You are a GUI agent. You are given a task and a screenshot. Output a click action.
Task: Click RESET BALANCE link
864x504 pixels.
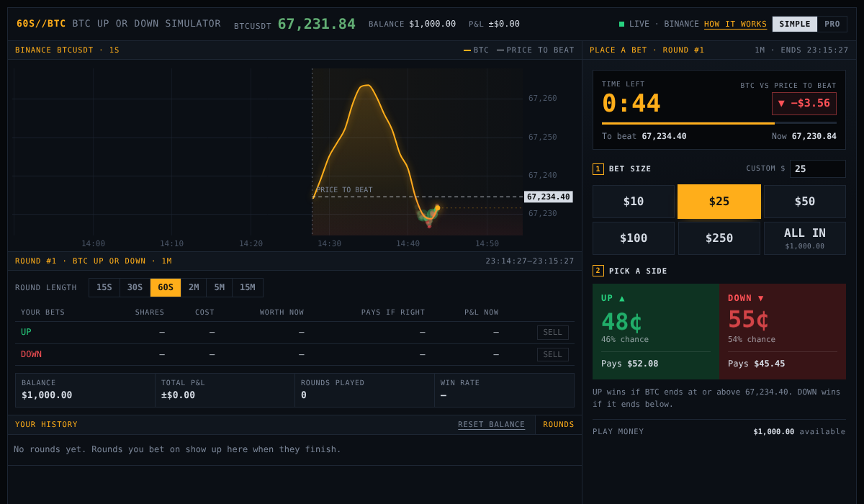[x=492, y=425]
